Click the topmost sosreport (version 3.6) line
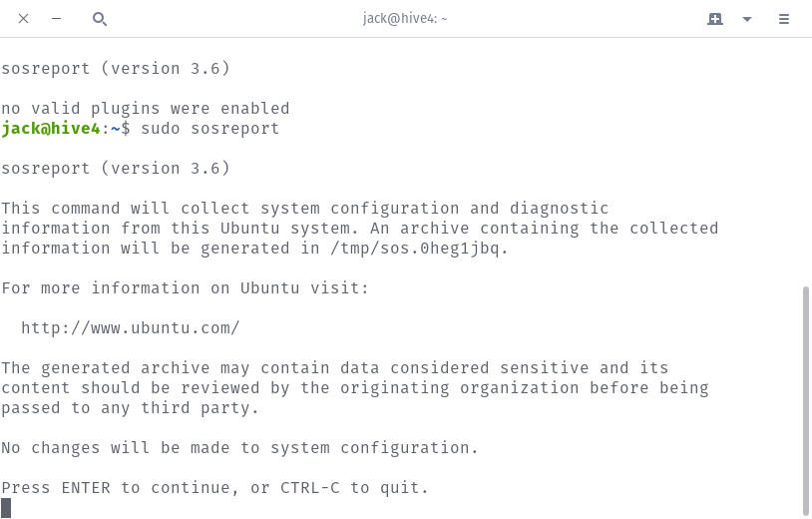 coord(116,69)
